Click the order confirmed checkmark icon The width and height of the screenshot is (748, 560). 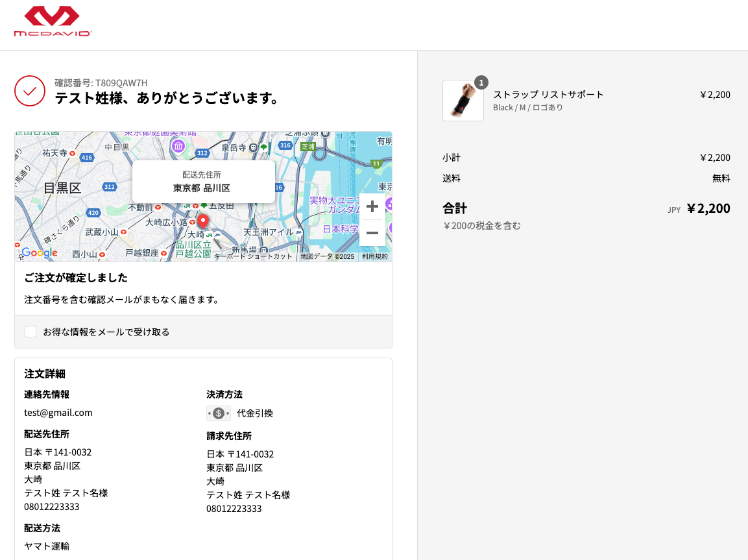point(30,91)
